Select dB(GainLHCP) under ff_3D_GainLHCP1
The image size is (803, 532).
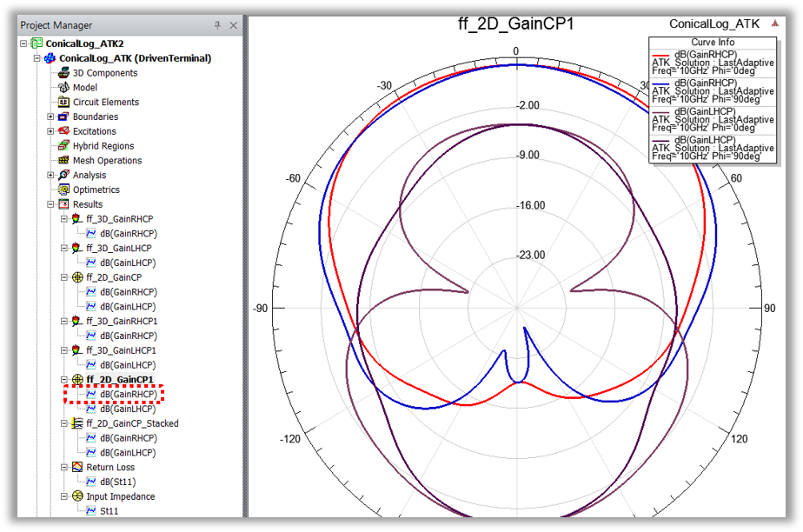[128, 365]
